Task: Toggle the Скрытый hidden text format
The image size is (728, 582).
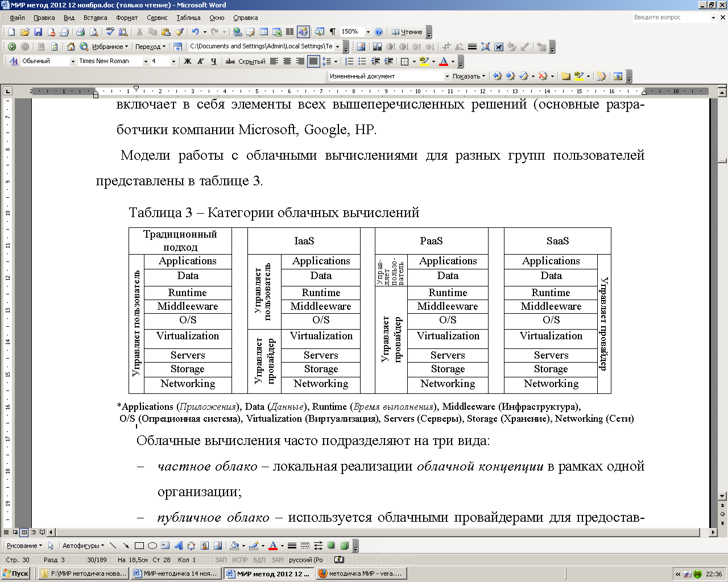Action: [251, 61]
